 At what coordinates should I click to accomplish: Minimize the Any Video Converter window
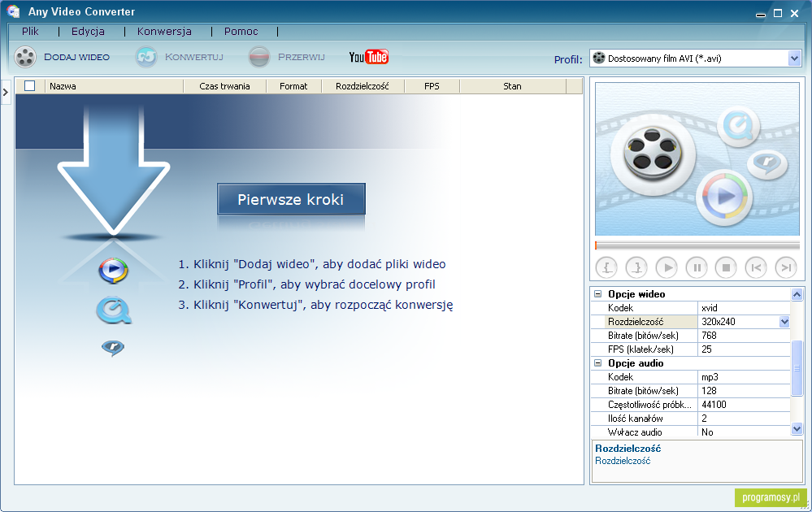(x=761, y=14)
